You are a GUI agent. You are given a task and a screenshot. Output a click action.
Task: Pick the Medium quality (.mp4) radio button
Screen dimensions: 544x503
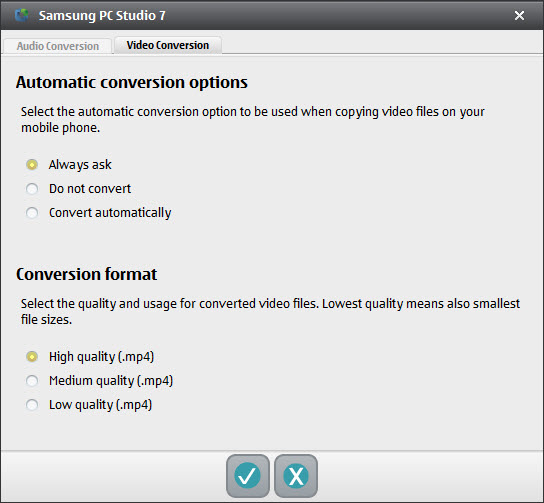pyautogui.click(x=32, y=381)
